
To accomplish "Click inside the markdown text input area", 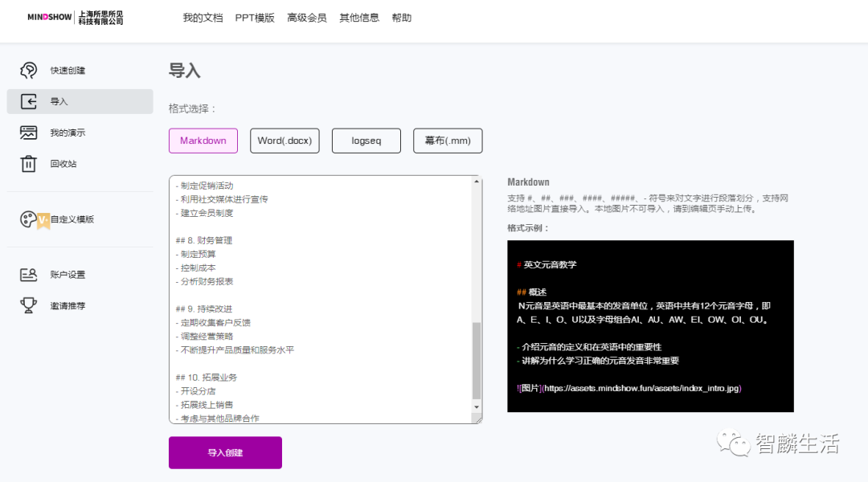I will pos(321,297).
